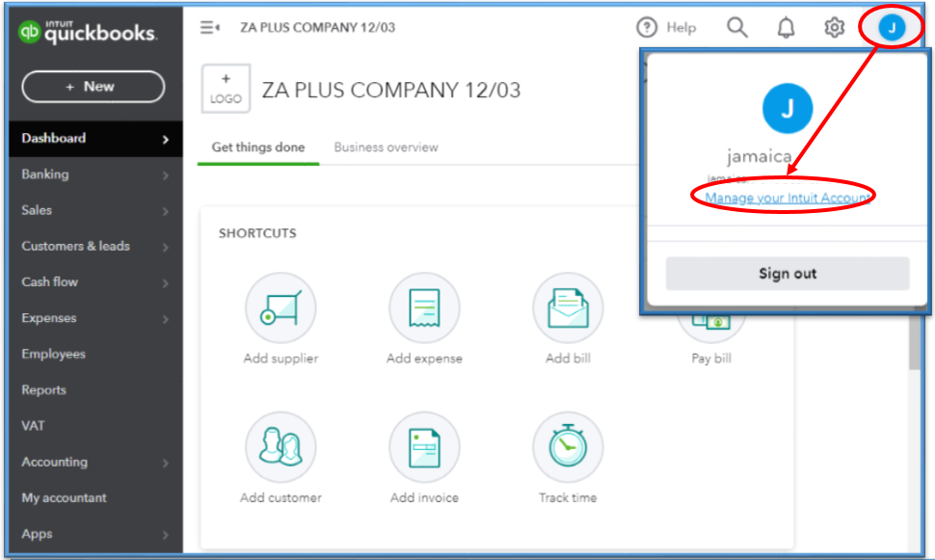Image resolution: width=935 pixels, height=560 pixels.
Task: Click the Track time label
Action: (x=569, y=498)
